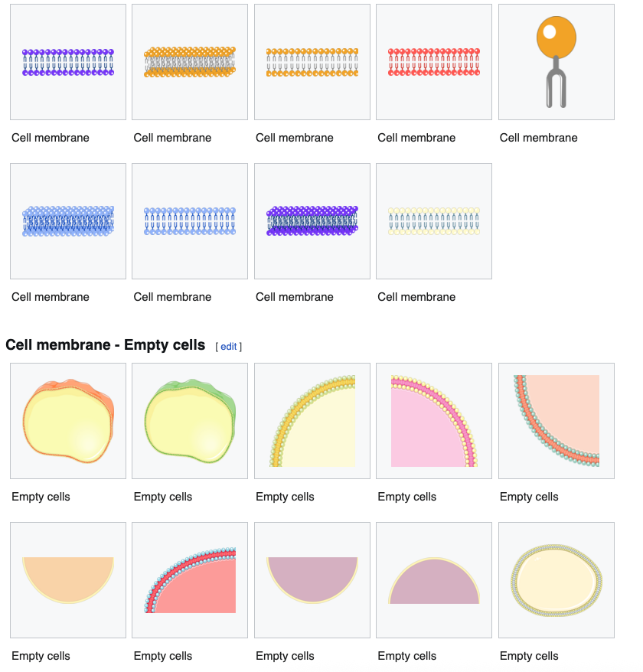Select the red phospholipid bilayer thumbnail
Image resolution: width=643 pixels, height=672 pixels.
[x=434, y=62]
